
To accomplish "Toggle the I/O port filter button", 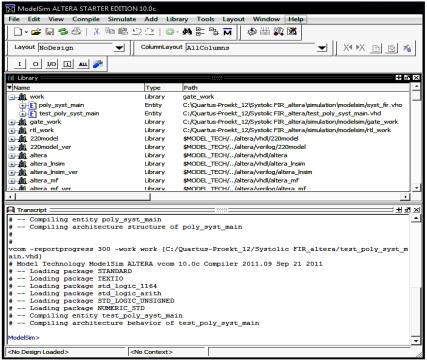I will [x=51, y=64].
